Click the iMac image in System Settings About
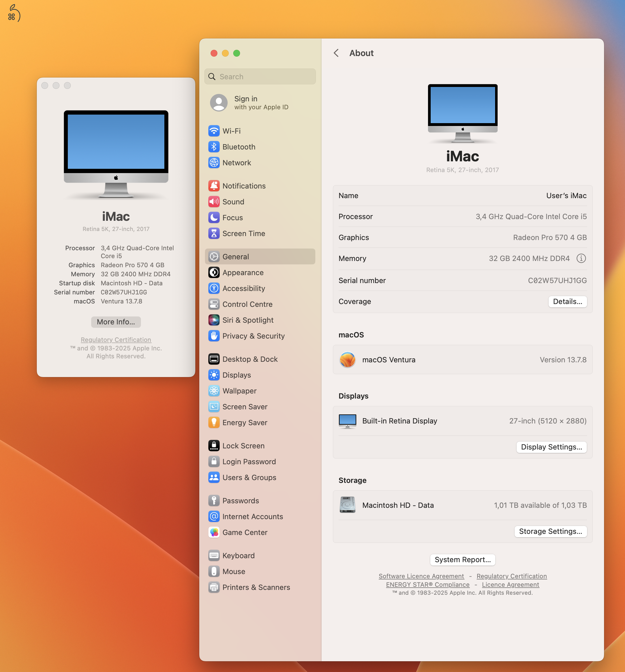625x672 pixels. (x=463, y=113)
